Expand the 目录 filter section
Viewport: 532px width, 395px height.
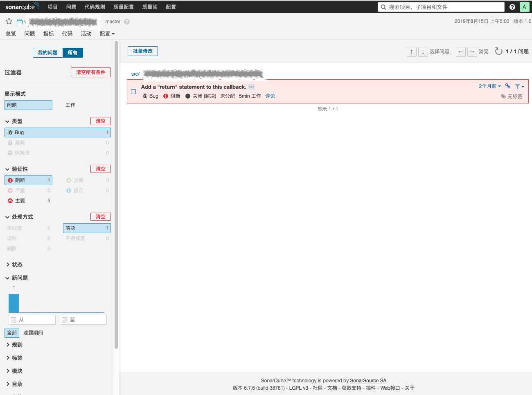click(14, 384)
